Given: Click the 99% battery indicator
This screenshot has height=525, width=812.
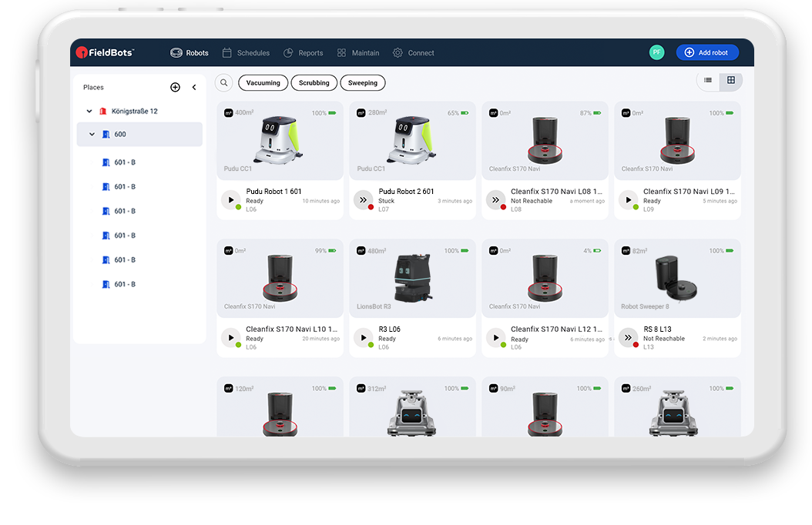Looking at the screenshot, I should click(x=326, y=251).
